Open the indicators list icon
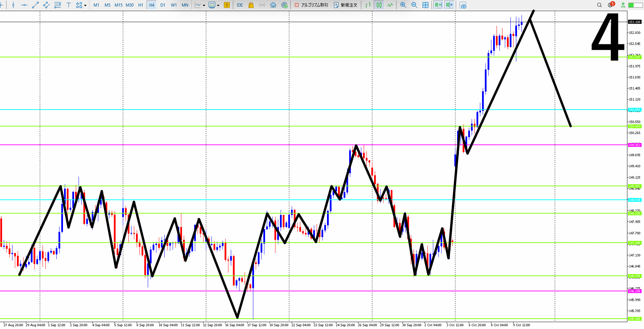This screenshot has height=329, width=644. tap(212, 5)
